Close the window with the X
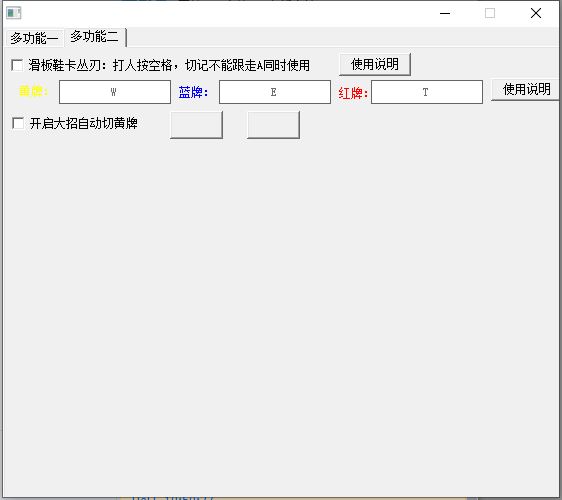 536,13
